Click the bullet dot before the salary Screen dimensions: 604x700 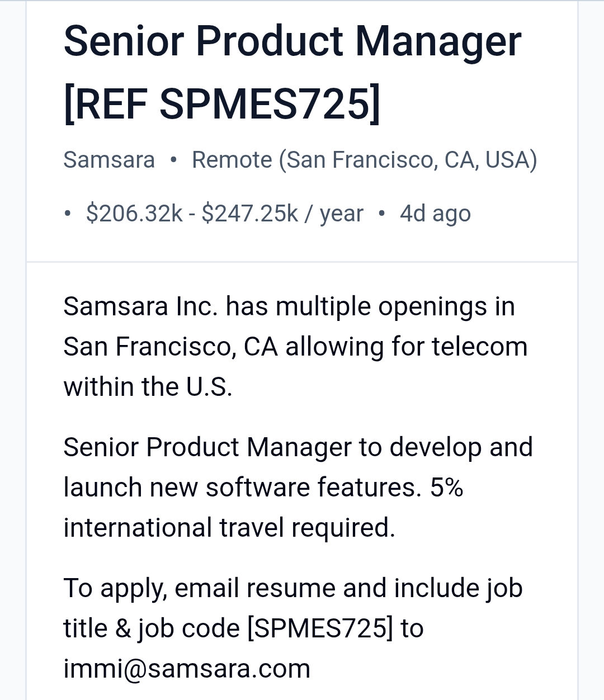[68, 214]
